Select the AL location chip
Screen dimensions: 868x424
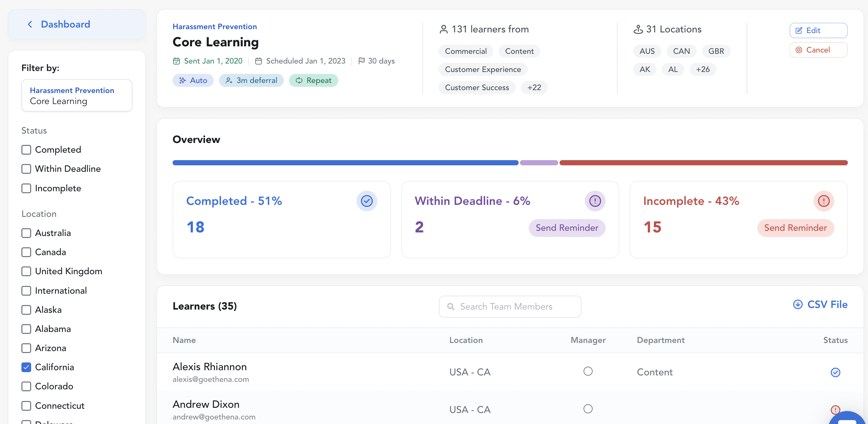point(673,69)
